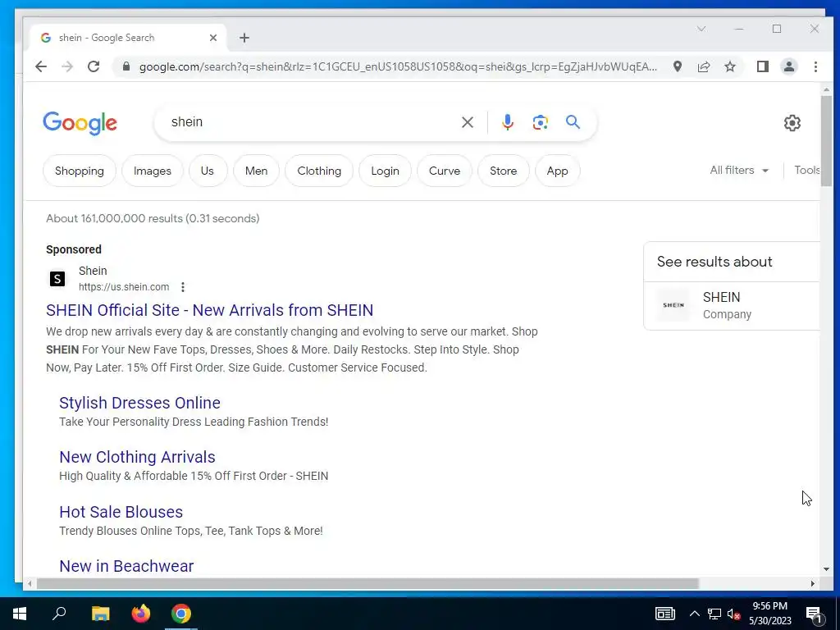Viewport: 840px width, 630px height.
Task: Open the Chrome side panel
Action: click(x=762, y=66)
